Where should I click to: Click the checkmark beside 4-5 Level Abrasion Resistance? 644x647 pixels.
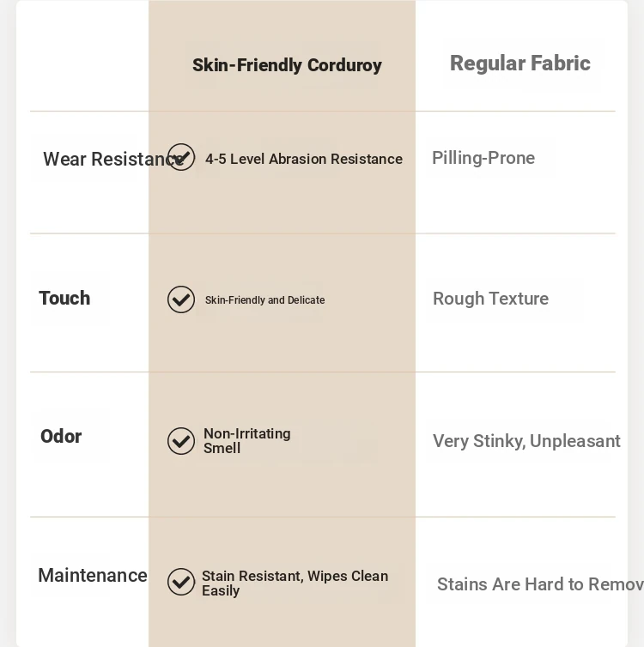181,157
